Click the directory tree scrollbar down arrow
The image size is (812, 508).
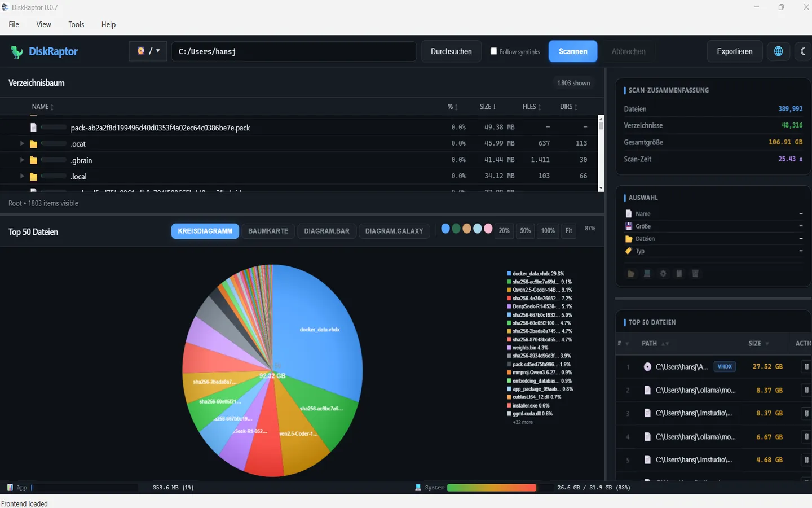click(601, 188)
